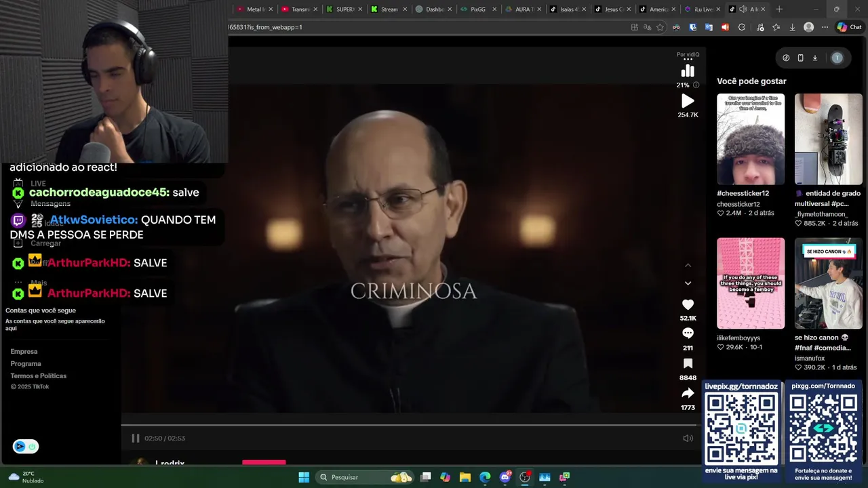Save video with the bookmark icon
868x488 pixels.
tap(688, 364)
